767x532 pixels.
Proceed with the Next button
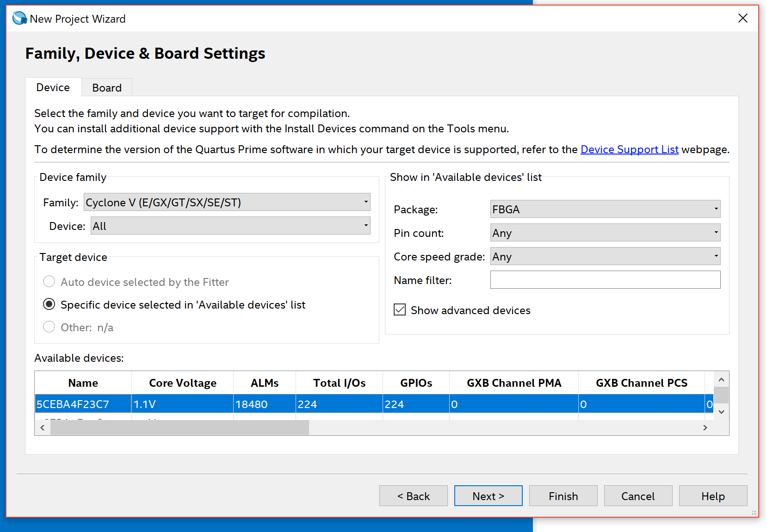coord(489,496)
